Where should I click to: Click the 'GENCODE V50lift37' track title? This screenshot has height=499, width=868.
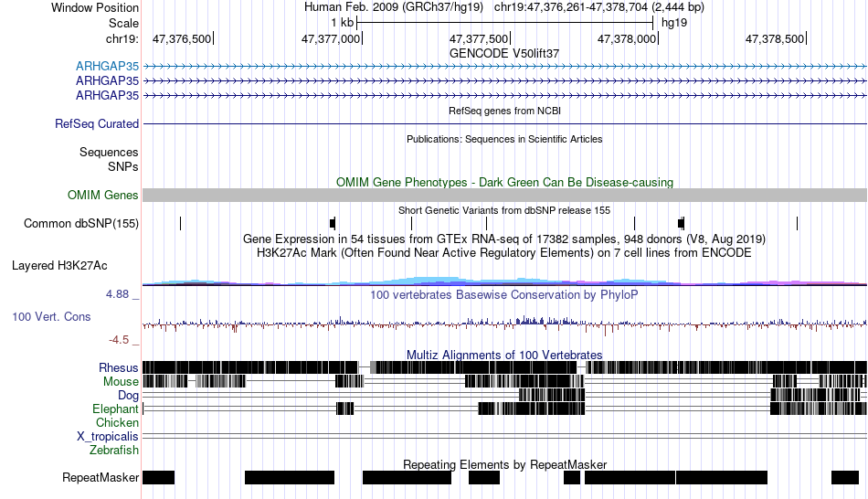point(504,54)
